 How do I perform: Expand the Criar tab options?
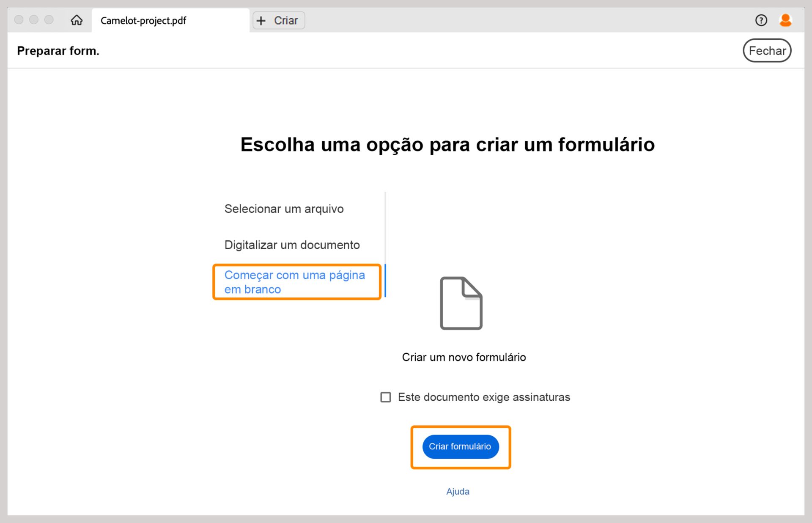[x=278, y=20]
